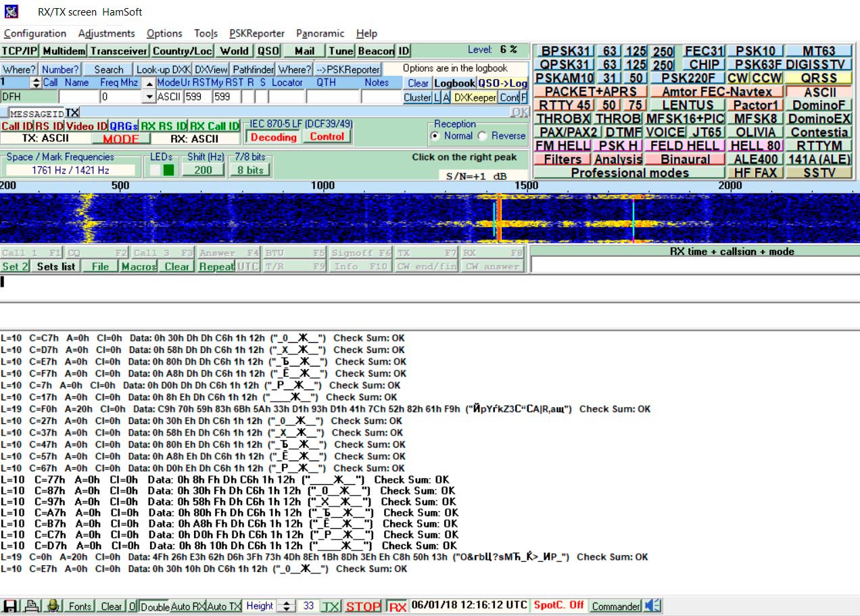The height and width of the screenshot is (616, 860).
Task: Click the Control button
Action: (327, 137)
